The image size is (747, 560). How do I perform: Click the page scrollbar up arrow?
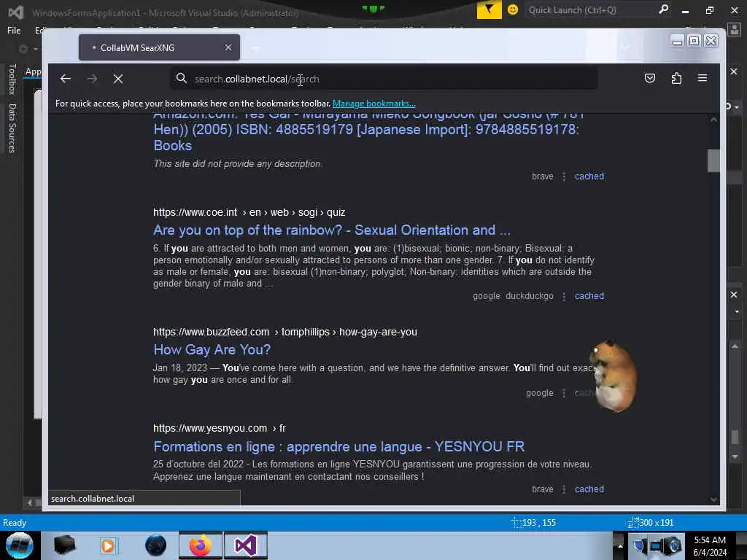pyautogui.click(x=713, y=120)
